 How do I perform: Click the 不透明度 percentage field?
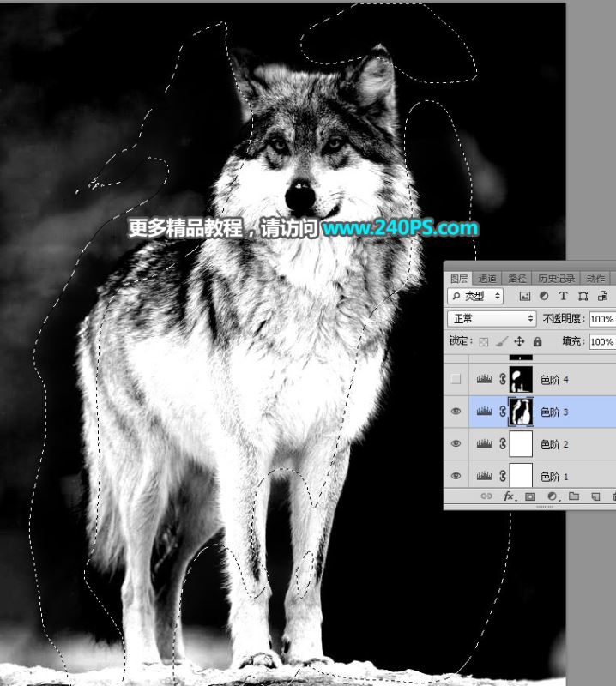click(602, 319)
